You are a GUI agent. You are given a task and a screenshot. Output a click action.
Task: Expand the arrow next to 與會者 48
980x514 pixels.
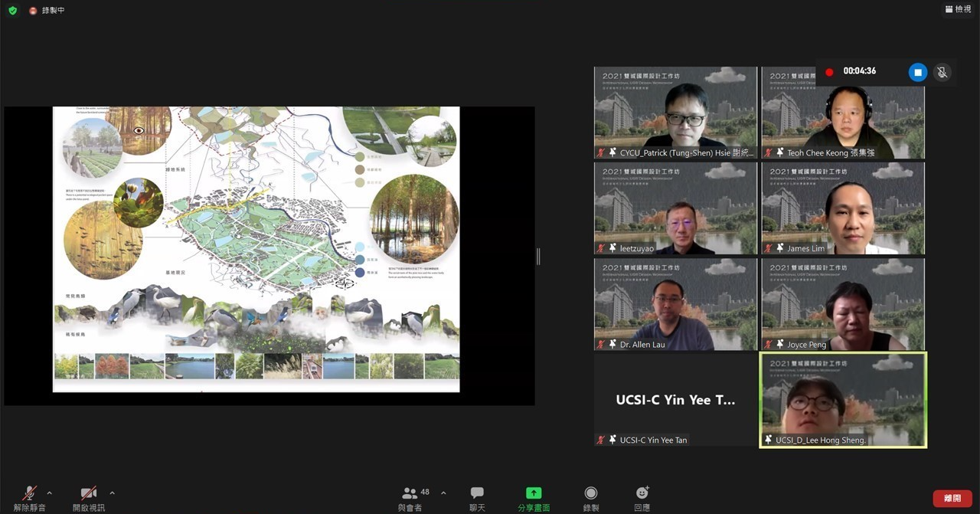443,493
